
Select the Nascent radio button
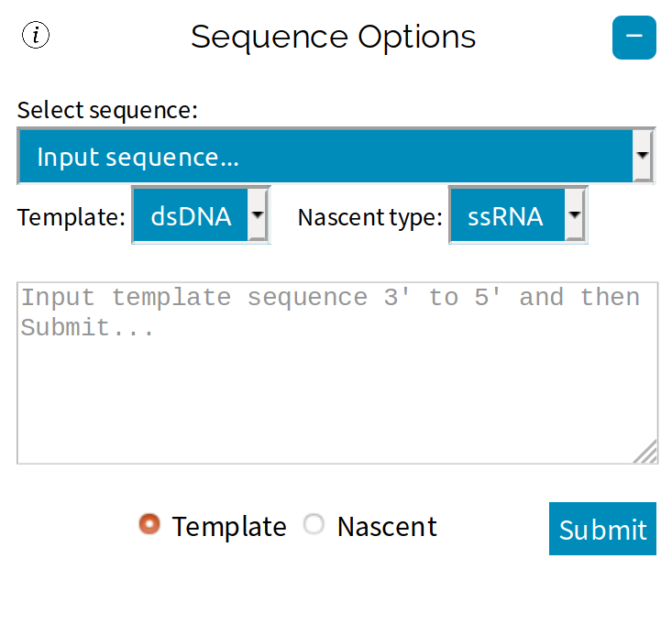coord(314,524)
